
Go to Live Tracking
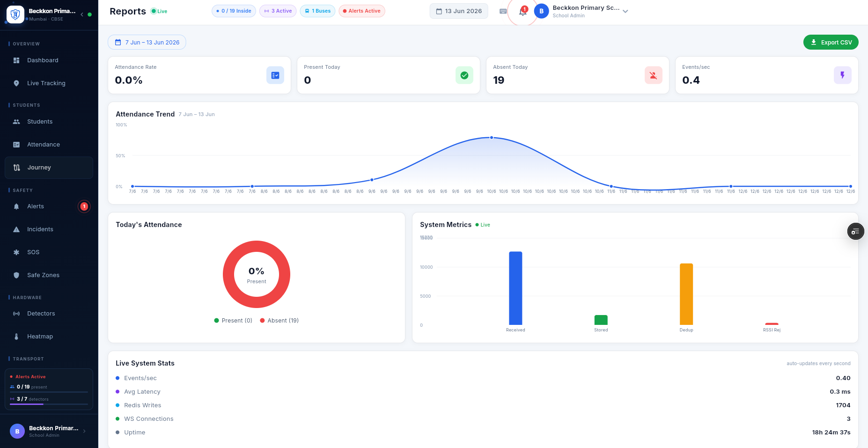[x=49, y=83]
